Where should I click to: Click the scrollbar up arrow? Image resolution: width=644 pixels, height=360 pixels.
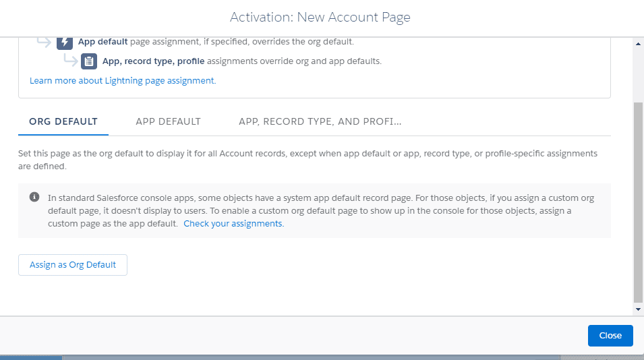[x=638, y=44]
